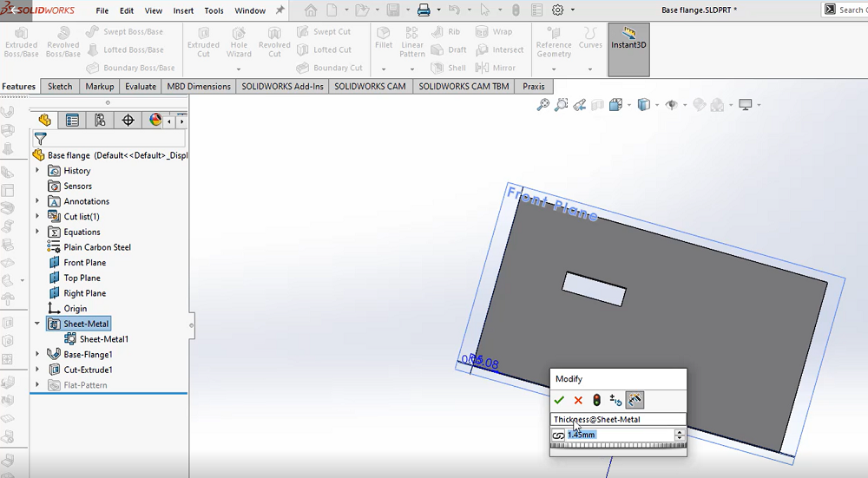Click Zoom to Fit in view toolbar

pos(543,105)
